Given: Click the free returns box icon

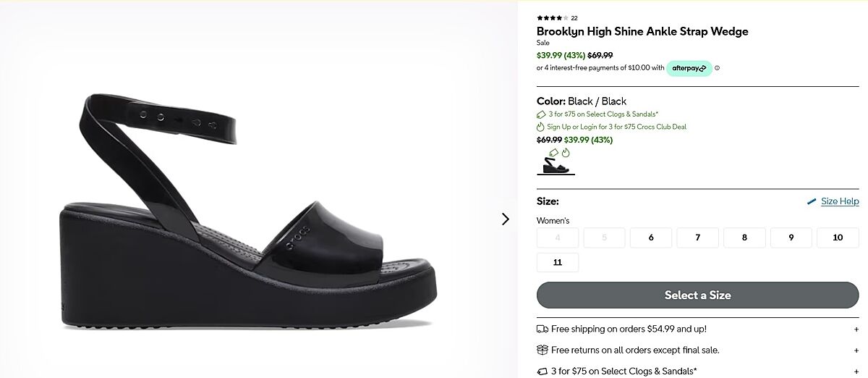Looking at the screenshot, I should [x=542, y=350].
